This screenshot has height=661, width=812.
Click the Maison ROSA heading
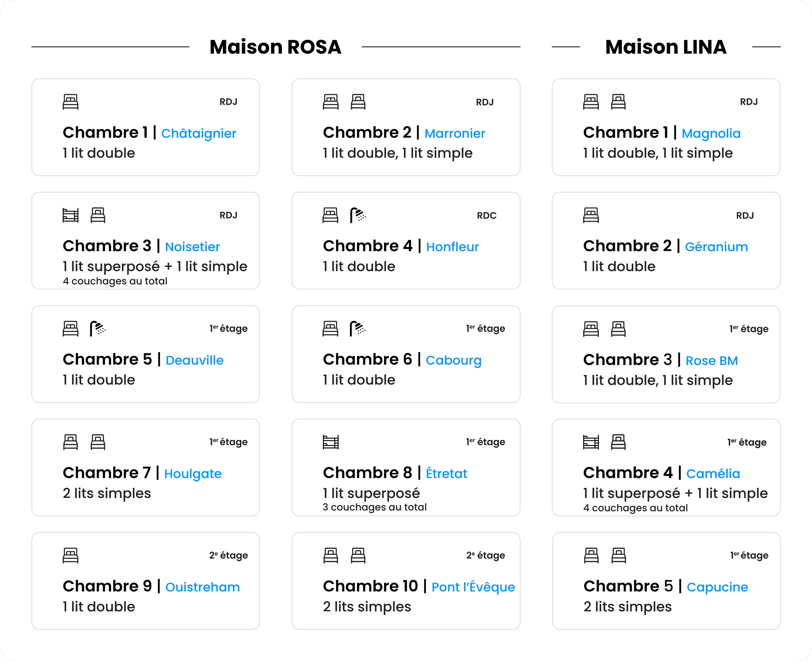275,47
